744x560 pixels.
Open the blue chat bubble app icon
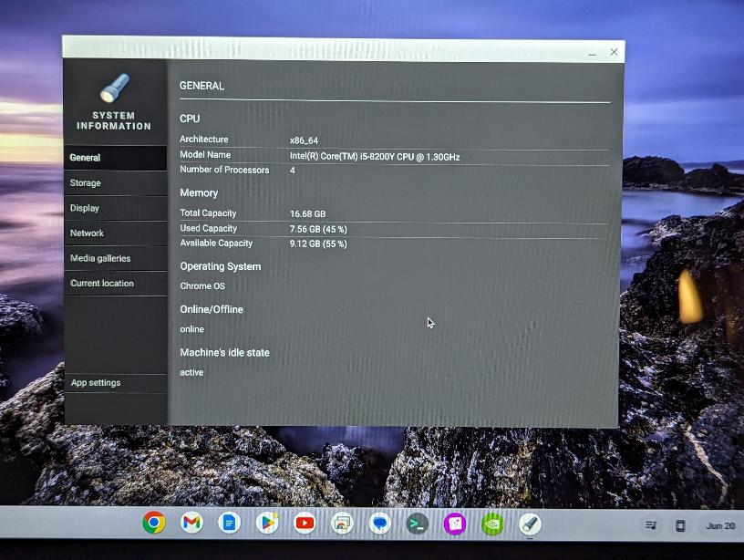[380, 524]
